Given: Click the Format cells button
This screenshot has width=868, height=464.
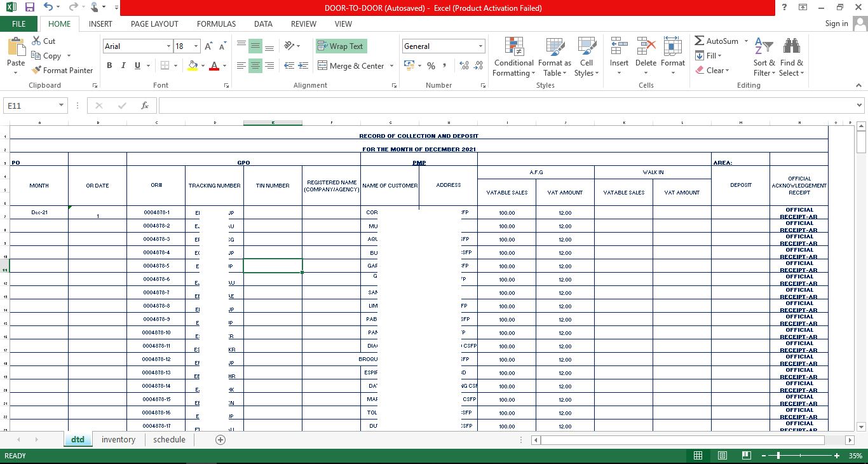Looking at the screenshot, I should tap(673, 57).
